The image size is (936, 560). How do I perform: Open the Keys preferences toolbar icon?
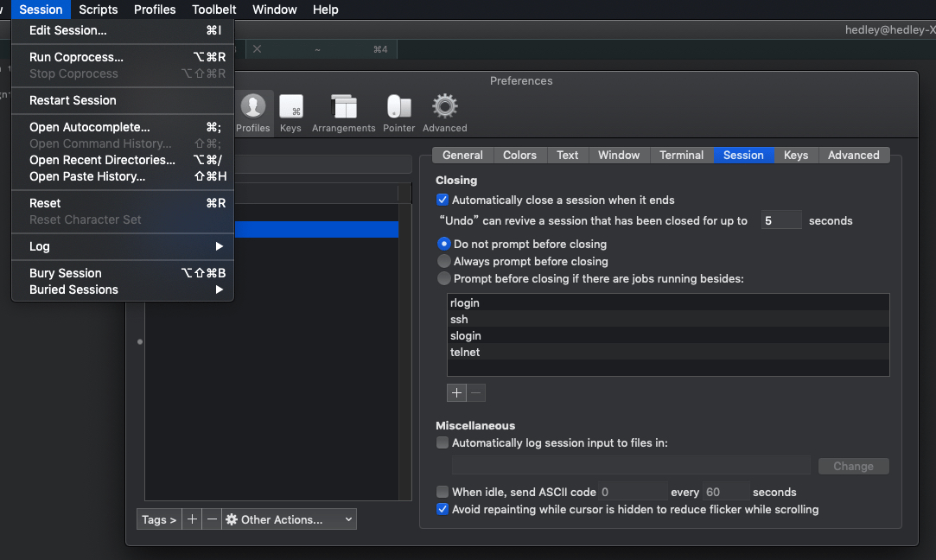click(x=290, y=106)
